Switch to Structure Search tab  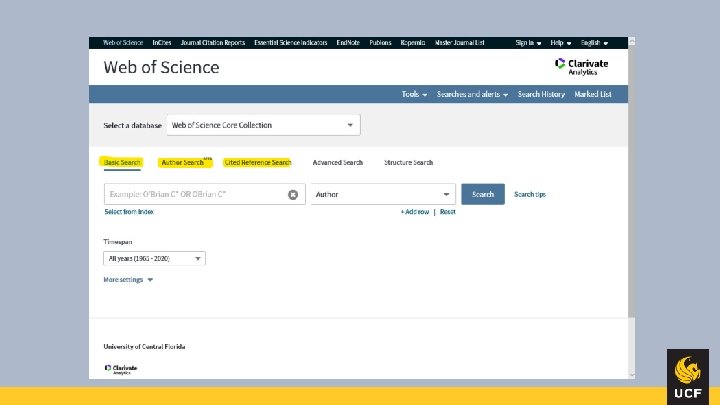pos(408,163)
